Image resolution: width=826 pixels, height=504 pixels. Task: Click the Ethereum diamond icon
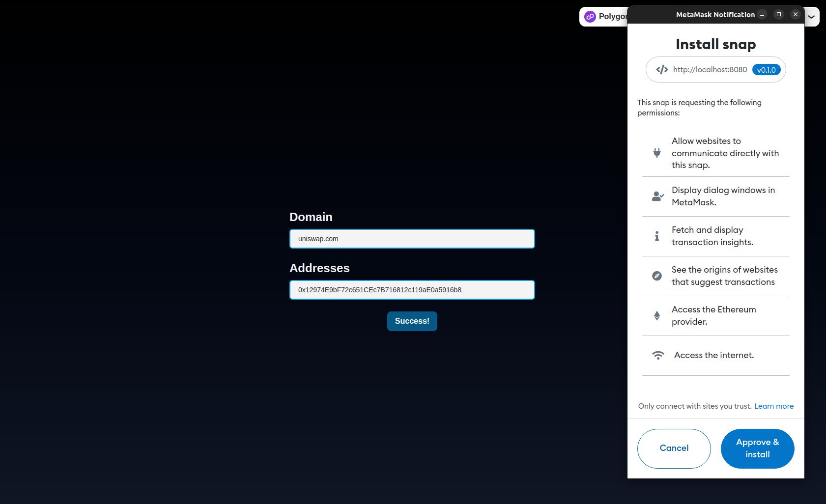[657, 315]
